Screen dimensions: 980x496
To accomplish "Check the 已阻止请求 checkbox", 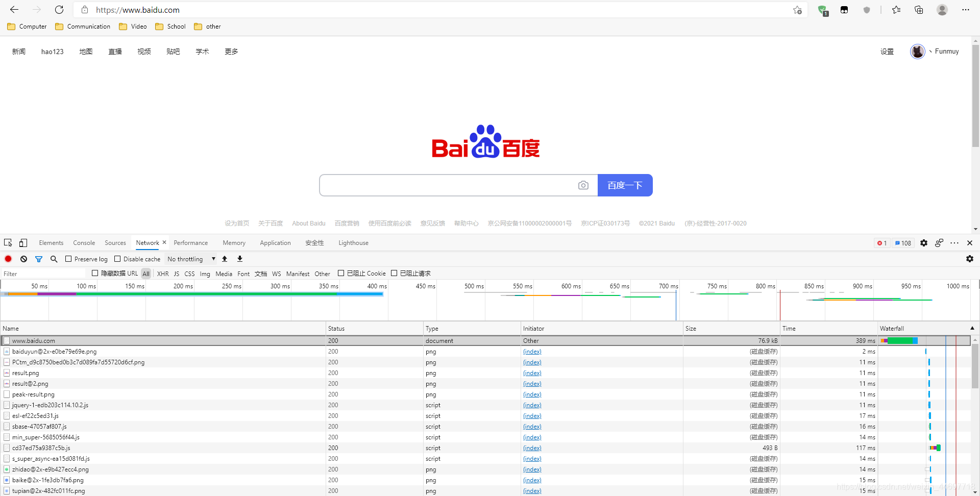I will pyautogui.click(x=394, y=273).
